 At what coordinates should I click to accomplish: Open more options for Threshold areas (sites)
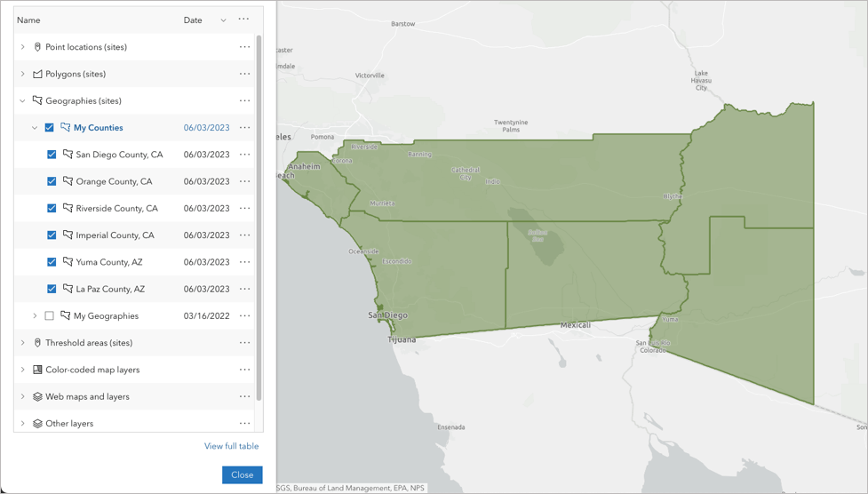(x=244, y=343)
